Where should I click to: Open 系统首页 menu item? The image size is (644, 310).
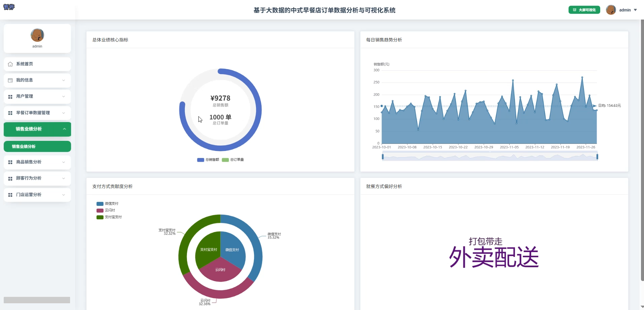[37, 64]
